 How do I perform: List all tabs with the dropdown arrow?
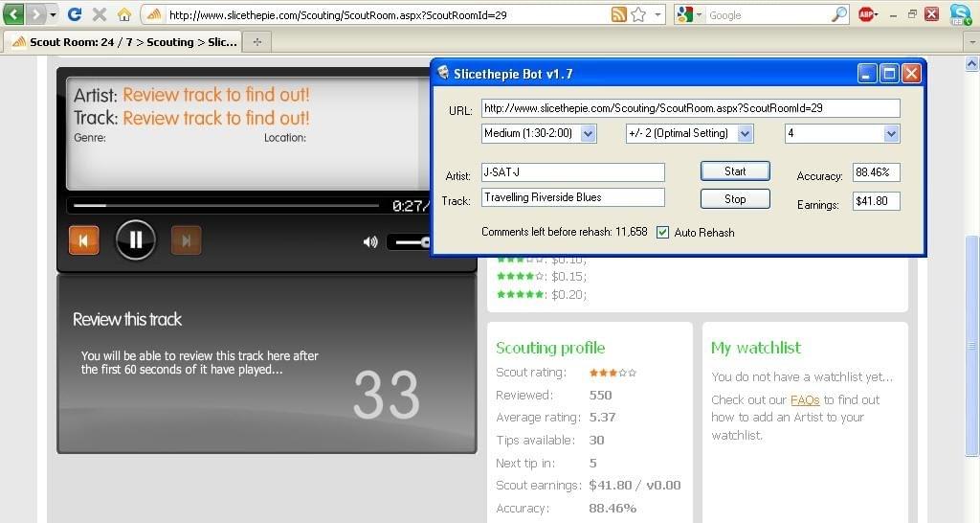coord(972,42)
